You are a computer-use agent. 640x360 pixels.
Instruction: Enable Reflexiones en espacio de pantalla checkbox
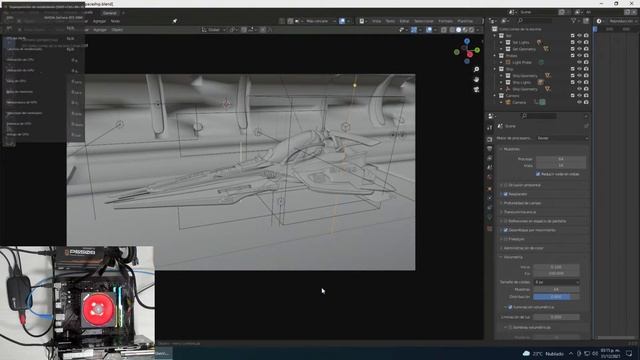[506, 221]
